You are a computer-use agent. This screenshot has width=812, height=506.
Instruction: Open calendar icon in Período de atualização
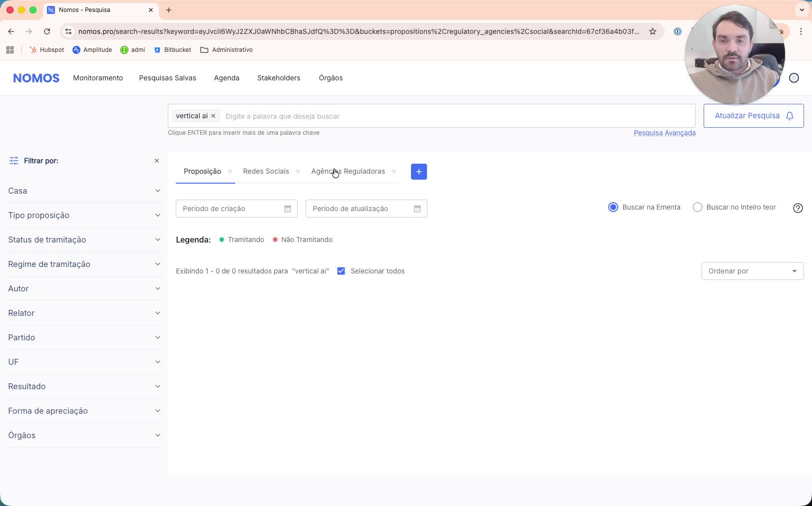point(417,209)
